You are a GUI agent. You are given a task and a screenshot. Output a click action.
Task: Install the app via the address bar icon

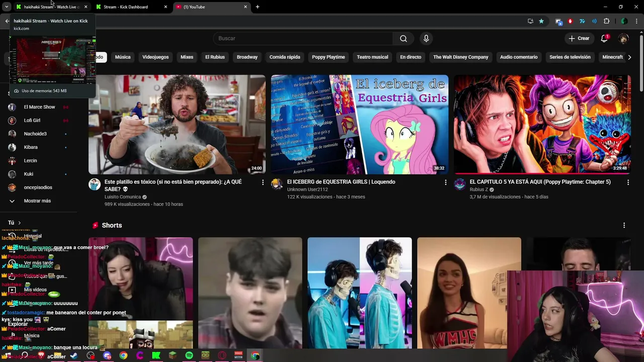click(530, 21)
